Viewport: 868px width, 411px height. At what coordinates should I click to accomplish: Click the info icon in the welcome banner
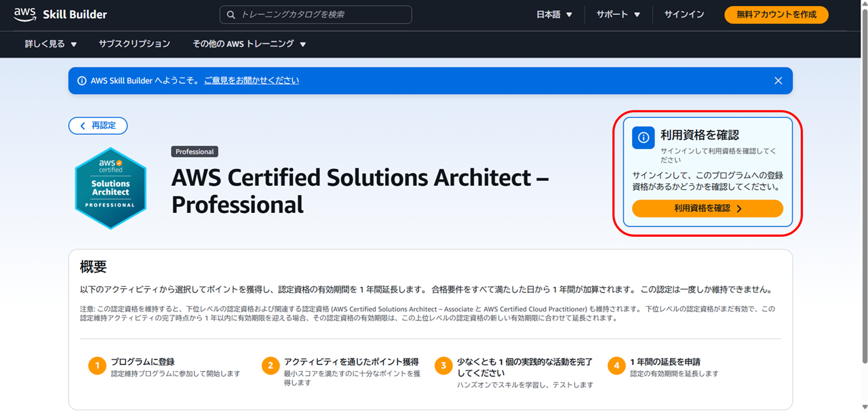point(82,81)
